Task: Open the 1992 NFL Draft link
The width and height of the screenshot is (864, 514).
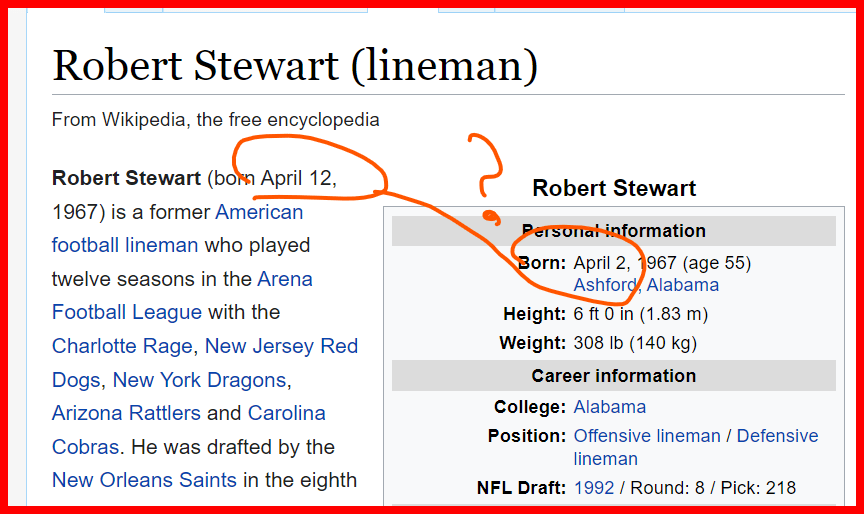Action: (594, 488)
